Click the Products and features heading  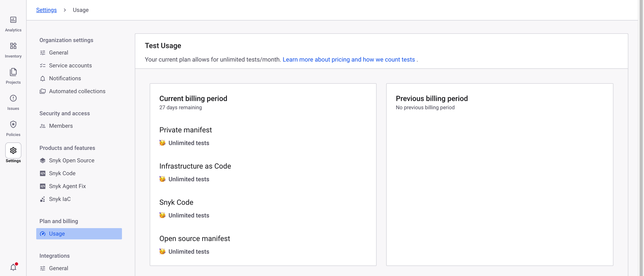67,148
